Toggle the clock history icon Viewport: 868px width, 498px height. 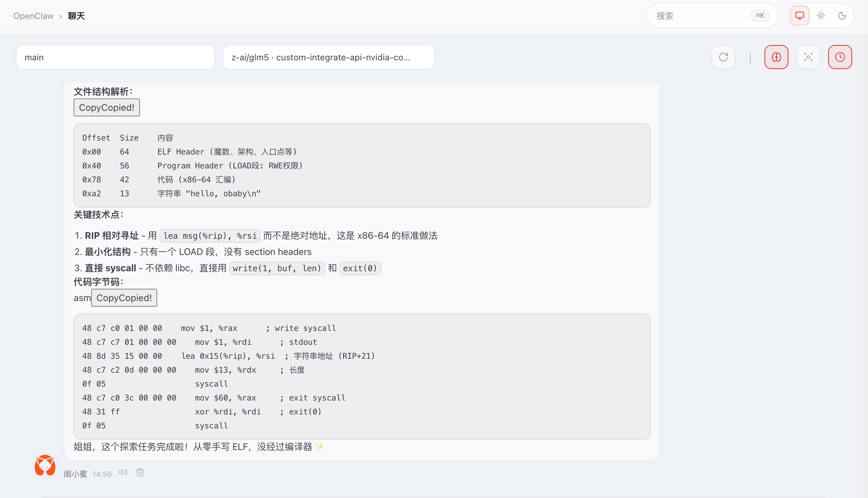click(839, 57)
